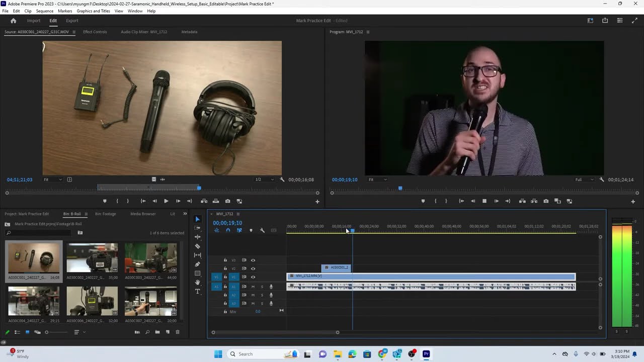Toggle lock on track V2

(x=225, y=268)
